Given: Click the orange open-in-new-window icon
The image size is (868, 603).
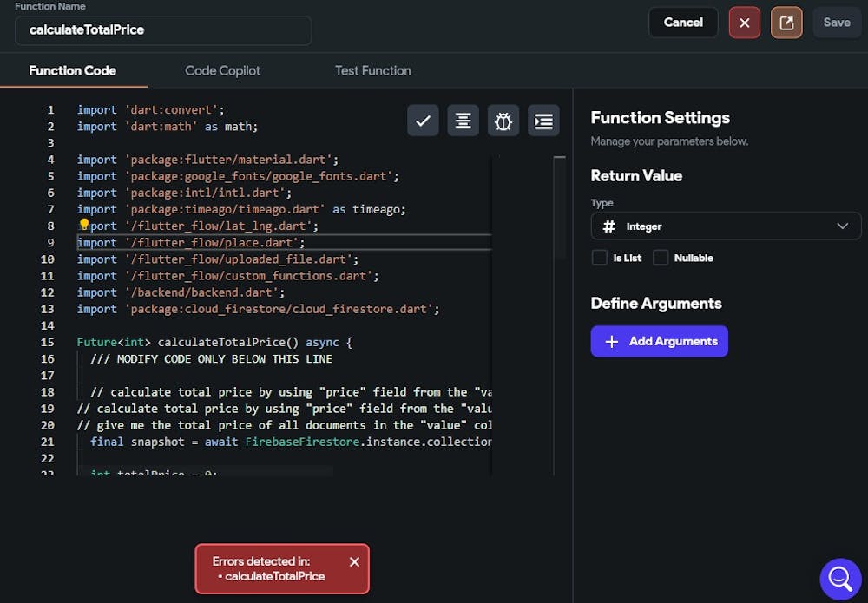Looking at the screenshot, I should [x=786, y=23].
